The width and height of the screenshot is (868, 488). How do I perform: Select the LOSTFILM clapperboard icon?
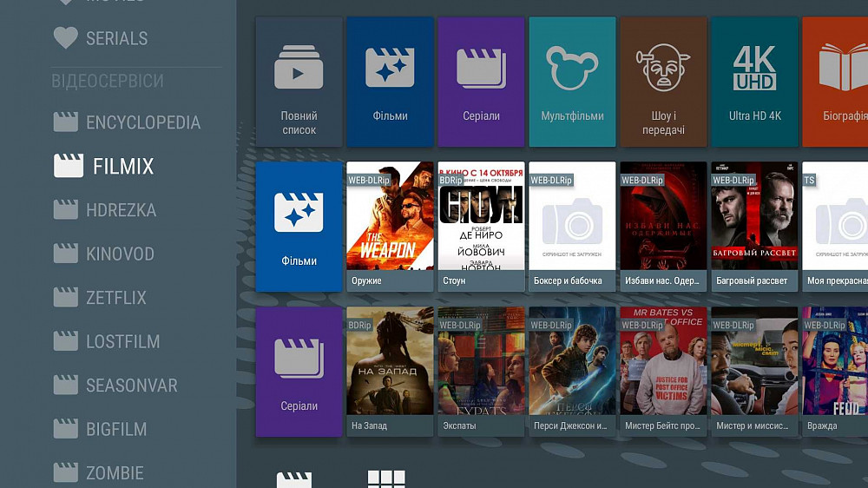[65, 340]
